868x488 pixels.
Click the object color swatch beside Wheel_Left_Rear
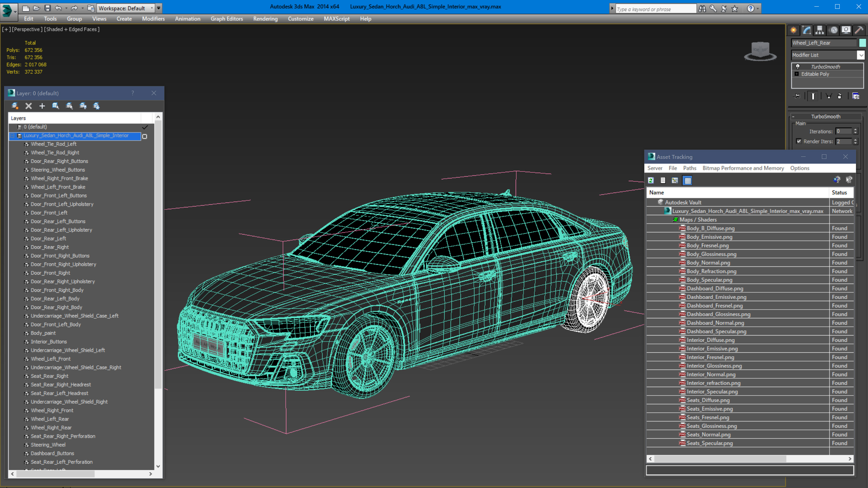point(862,43)
